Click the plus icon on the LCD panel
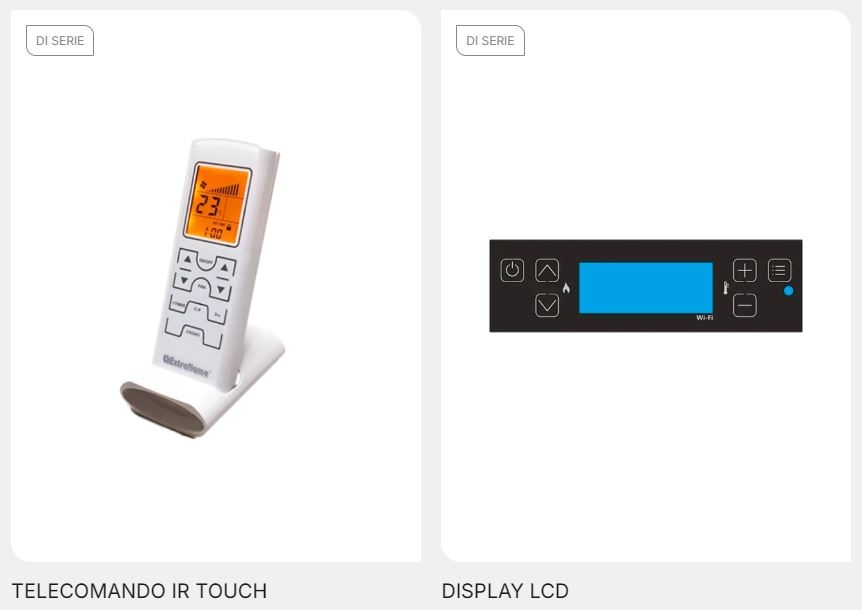The image size is (862, 610). pos(745,270)
